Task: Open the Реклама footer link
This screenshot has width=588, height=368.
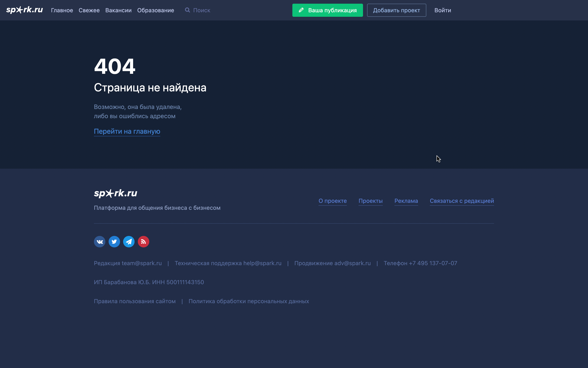Action: pos(406,201)
